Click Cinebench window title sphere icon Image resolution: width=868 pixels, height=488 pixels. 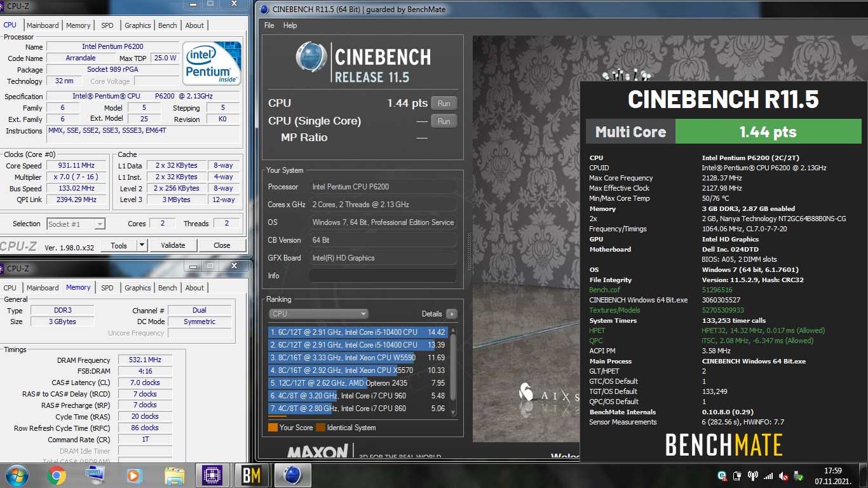pyautogui.click(x=264, y=9)
